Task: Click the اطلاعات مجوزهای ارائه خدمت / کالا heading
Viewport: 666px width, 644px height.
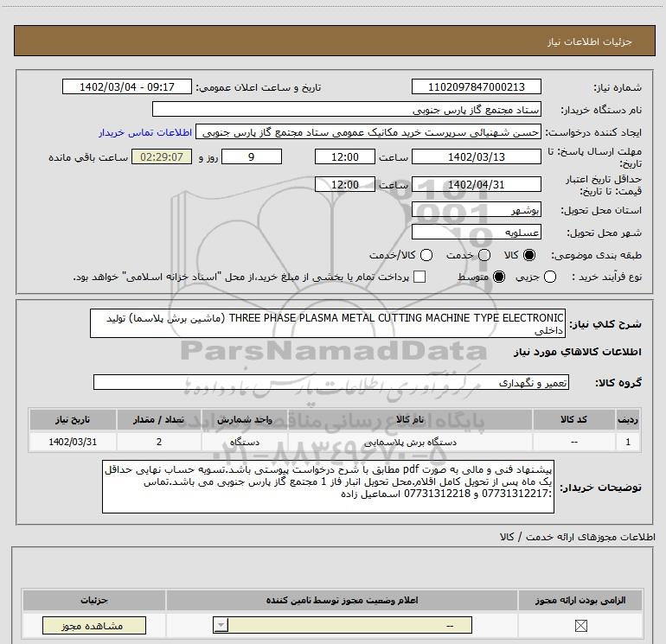Action: pyautogui.click(x=577, y=537)
